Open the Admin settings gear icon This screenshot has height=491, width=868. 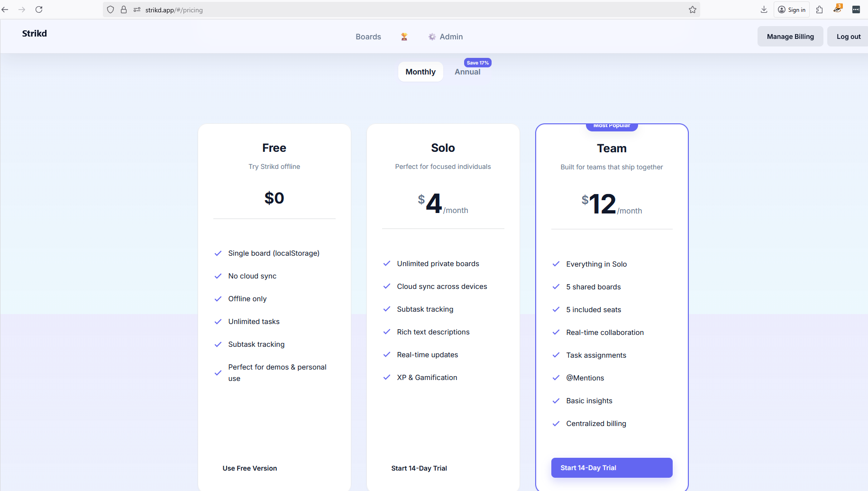431,37
